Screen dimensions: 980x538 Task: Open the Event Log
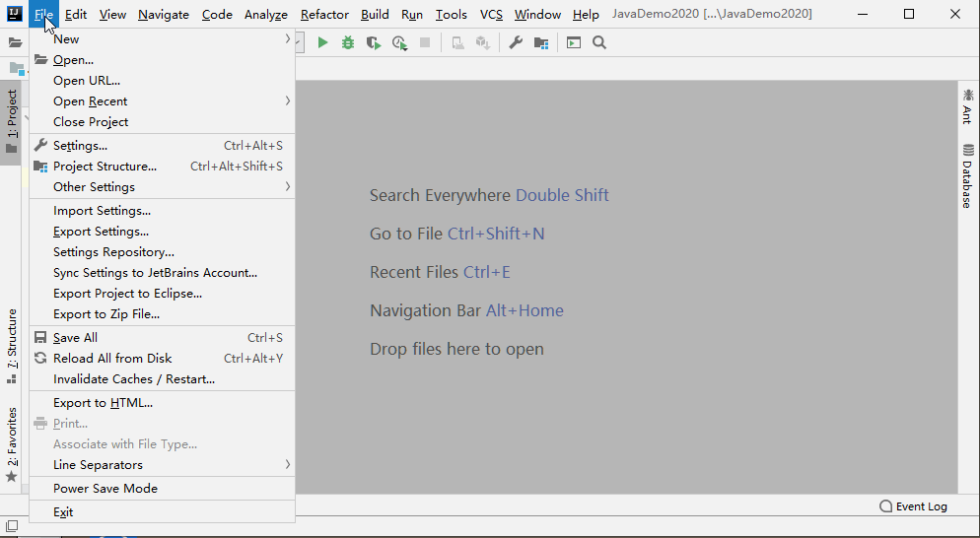point(913,506)
